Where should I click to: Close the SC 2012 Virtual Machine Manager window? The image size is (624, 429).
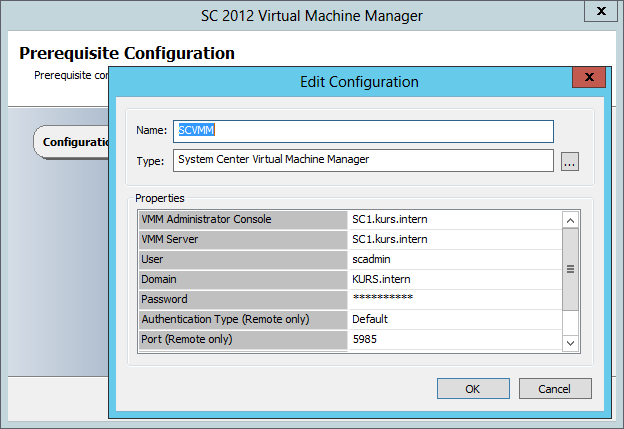[x=601, y=11]
